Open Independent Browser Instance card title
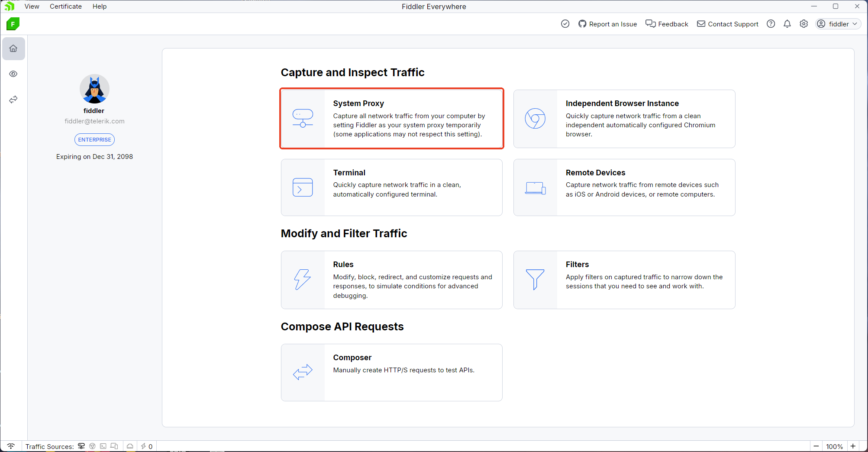 [x=622, y=103]
